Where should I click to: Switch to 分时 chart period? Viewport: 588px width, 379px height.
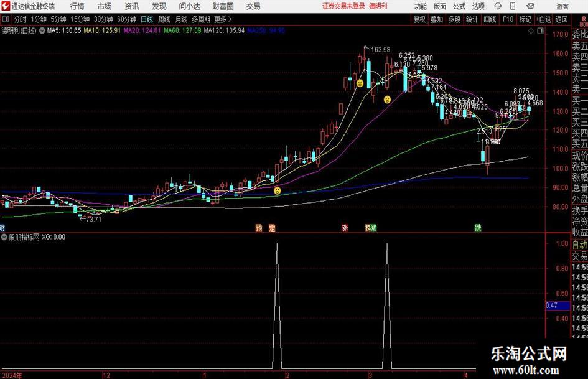tap(20, 19)
